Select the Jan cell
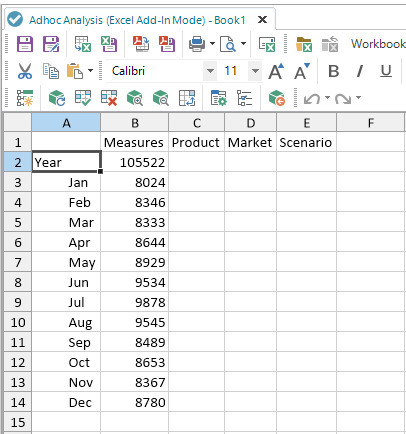The width and height of the screenshot is (406, 434). 66,182
